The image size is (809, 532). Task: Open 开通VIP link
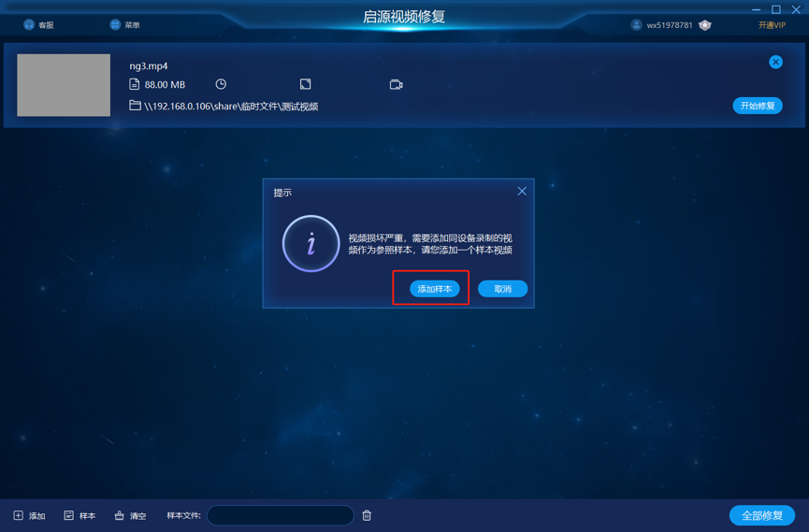772,24
